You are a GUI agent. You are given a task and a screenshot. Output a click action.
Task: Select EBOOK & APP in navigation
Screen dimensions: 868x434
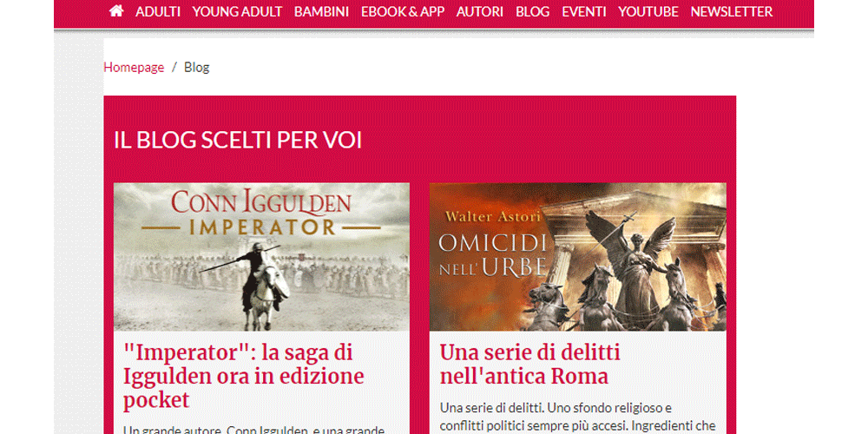tap(403, 11)
